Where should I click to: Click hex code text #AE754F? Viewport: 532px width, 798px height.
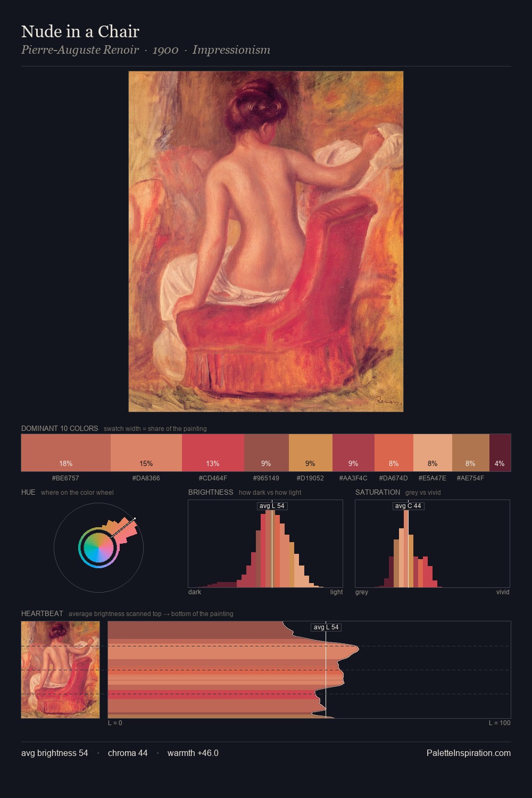click(470, 478)
